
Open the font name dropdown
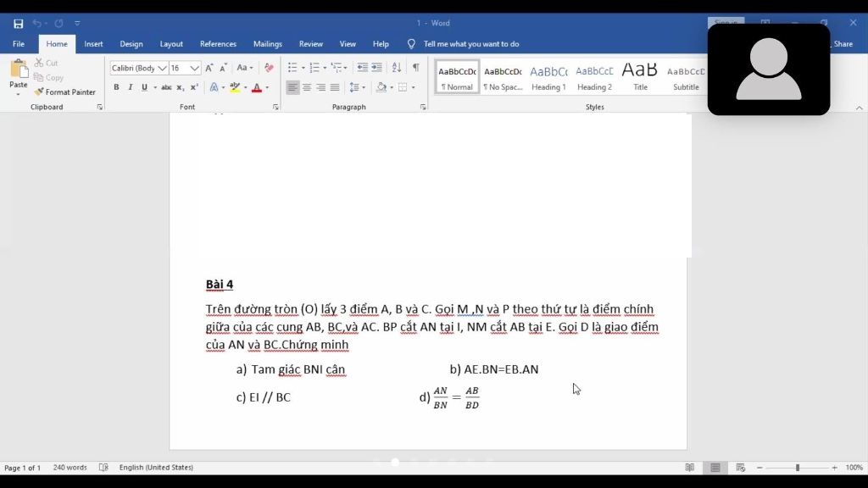pyautogui.click(x=162, y=68)
